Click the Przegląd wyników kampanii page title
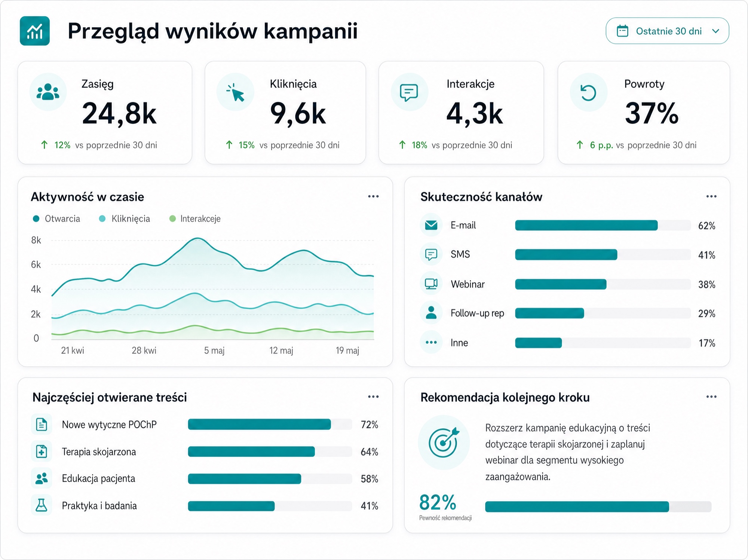This screenshot has width=748, height=560. coord(212,31)
